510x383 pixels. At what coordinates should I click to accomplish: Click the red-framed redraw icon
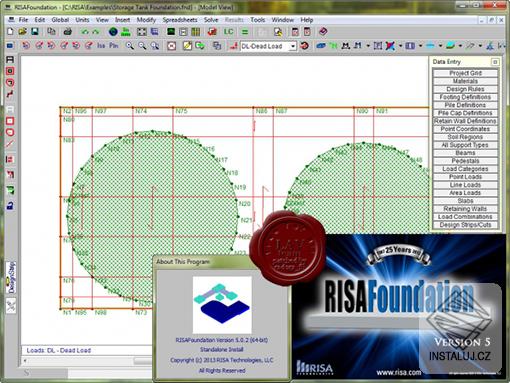pos(171,46)
